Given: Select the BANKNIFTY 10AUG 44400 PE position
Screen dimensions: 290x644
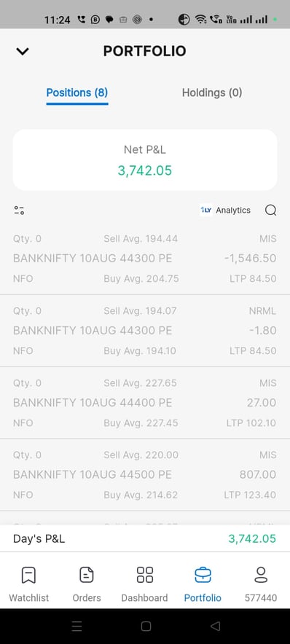Looking at the screenshot, I should coord(145,402).
